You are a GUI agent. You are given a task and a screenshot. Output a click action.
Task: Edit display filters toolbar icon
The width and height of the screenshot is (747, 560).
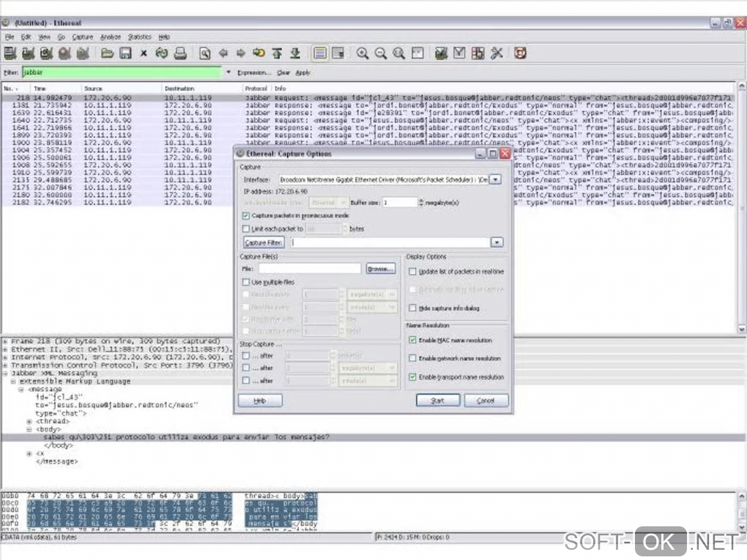(459, 53)
